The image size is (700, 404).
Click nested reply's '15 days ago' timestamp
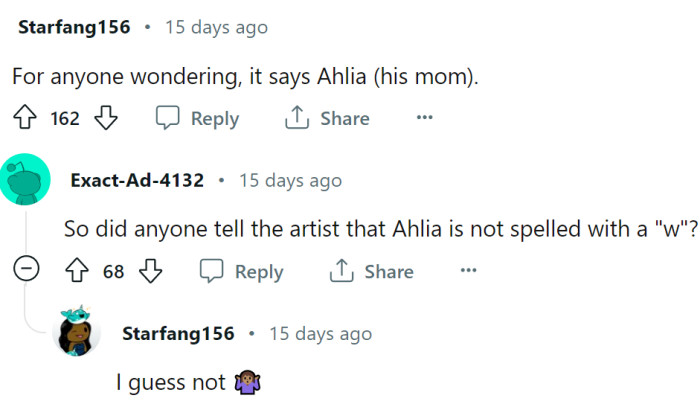[x=320, y=333]
